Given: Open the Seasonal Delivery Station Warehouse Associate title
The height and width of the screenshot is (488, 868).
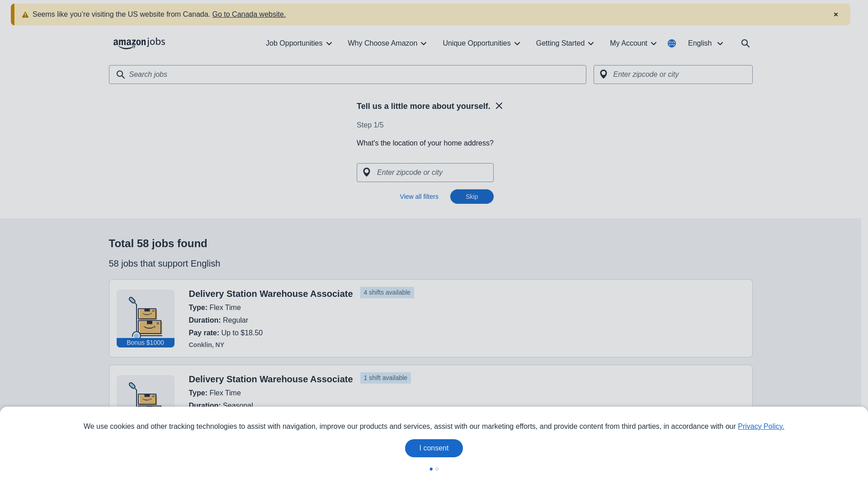Looking at the screenshot, I should point(271,379).
